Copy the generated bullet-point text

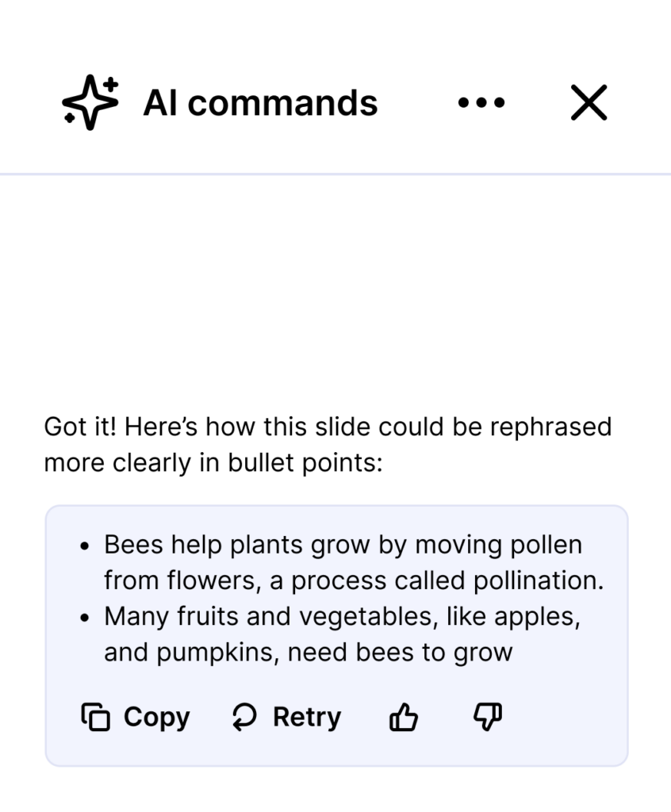pos(135,716)
